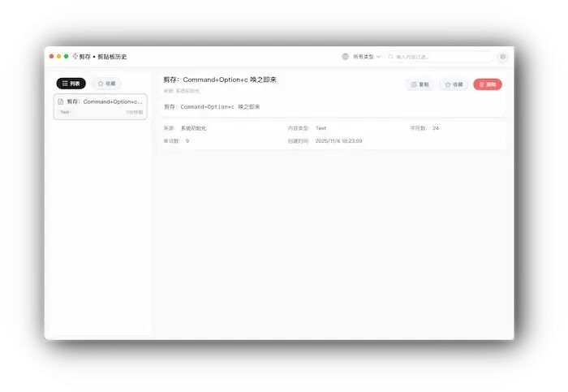The width and height of the screenshot is (568, 392).
Task: Click the creation time 2025/11/6 18:23:59
Action: 338,141
